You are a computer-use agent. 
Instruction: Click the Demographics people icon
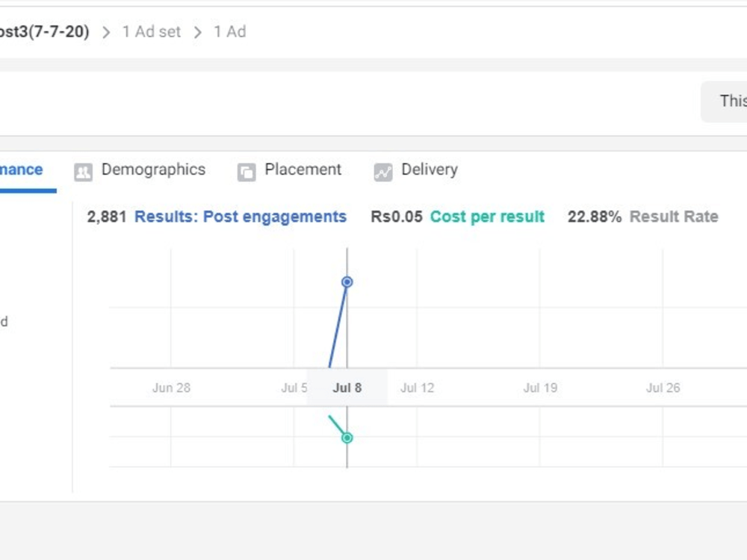[83, 172]
